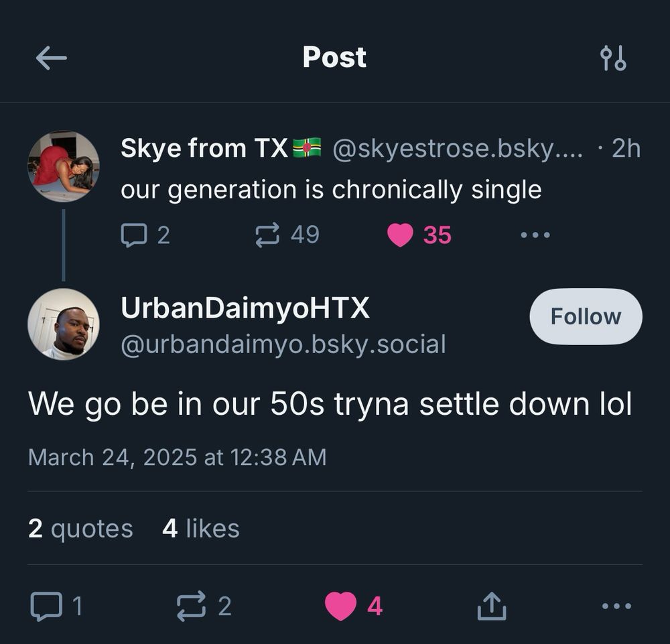Image resolution: width=670 pixels, height=644 pixels.
Task: Reply to Skye's post about being single
Action: pos(136,234)
